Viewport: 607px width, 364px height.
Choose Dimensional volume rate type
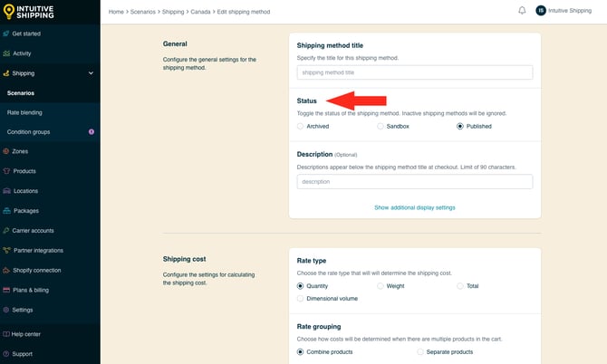[x=300, y=298]
